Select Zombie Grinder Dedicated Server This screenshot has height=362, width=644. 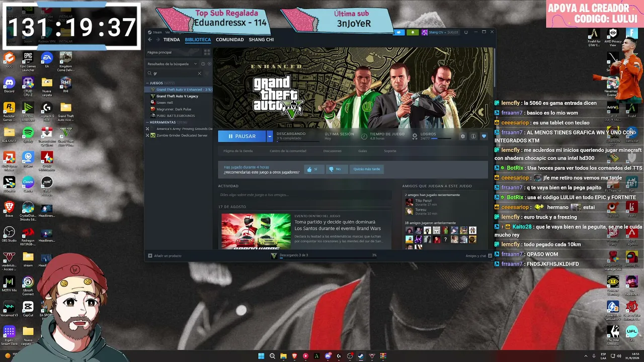coord(182,135)
